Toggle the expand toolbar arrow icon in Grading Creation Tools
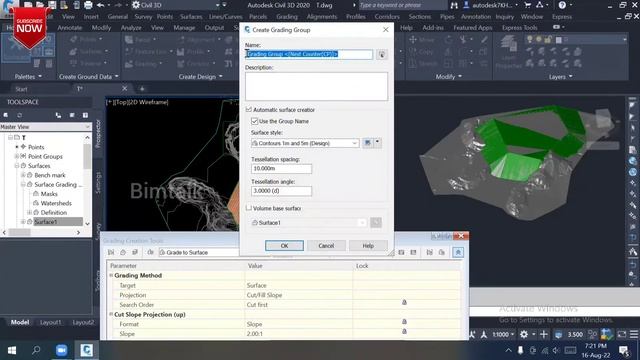Screen dimensions: 640x360 tap(458, 253)
